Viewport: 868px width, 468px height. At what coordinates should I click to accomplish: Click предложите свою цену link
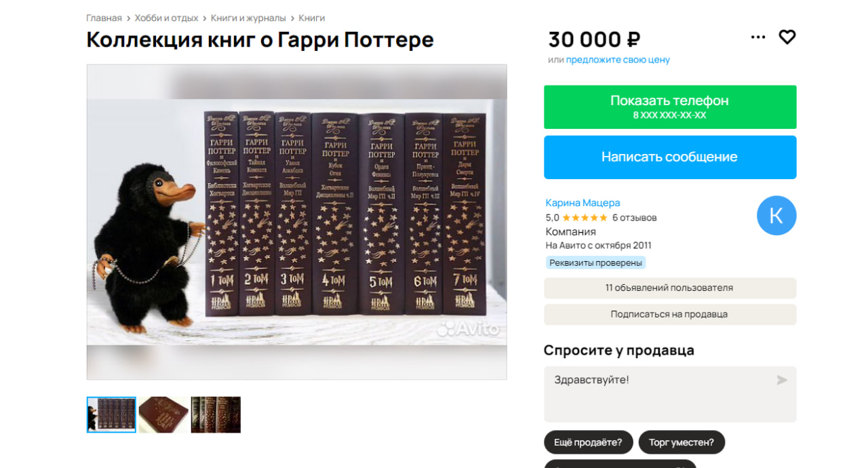tap(618, 60)
